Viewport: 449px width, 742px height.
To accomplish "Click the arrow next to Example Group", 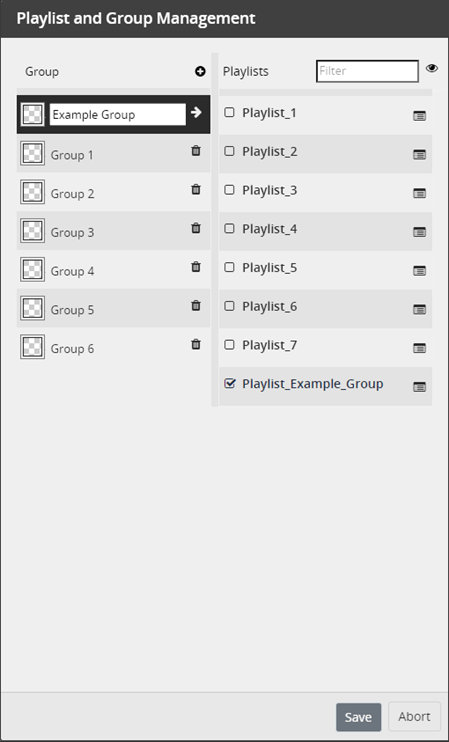I will [196, 112].
